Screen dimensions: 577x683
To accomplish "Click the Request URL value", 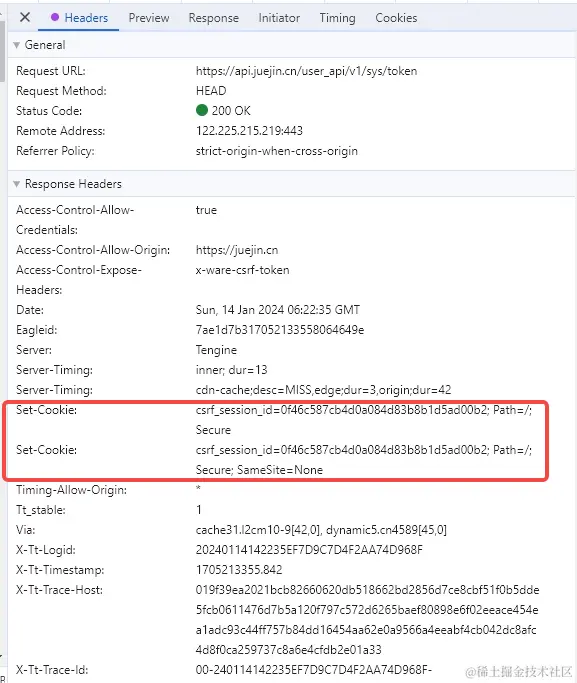I will (307, 71).
